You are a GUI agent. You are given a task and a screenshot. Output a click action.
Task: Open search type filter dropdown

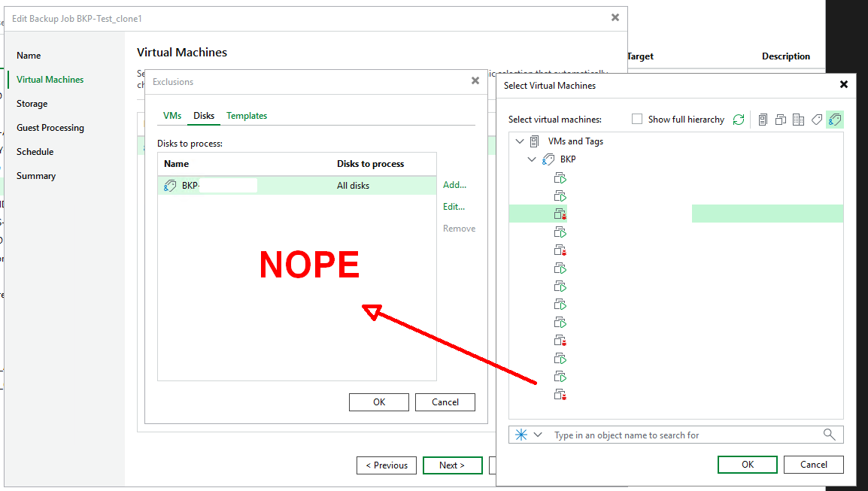point(538,435)
